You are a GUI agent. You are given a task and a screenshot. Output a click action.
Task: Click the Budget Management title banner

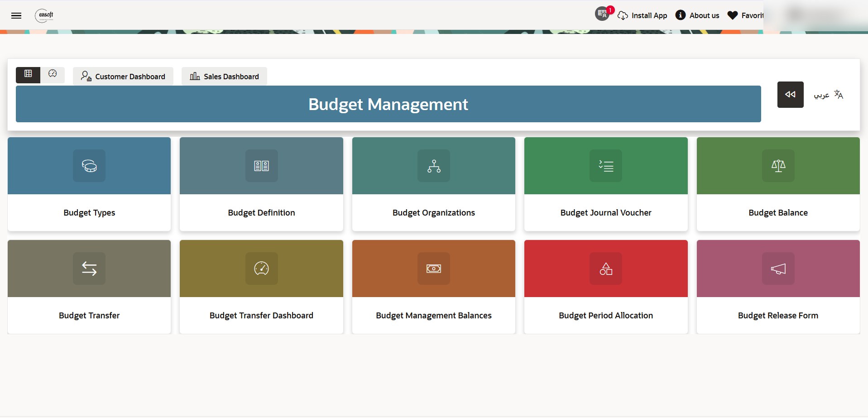pos(388,104)
